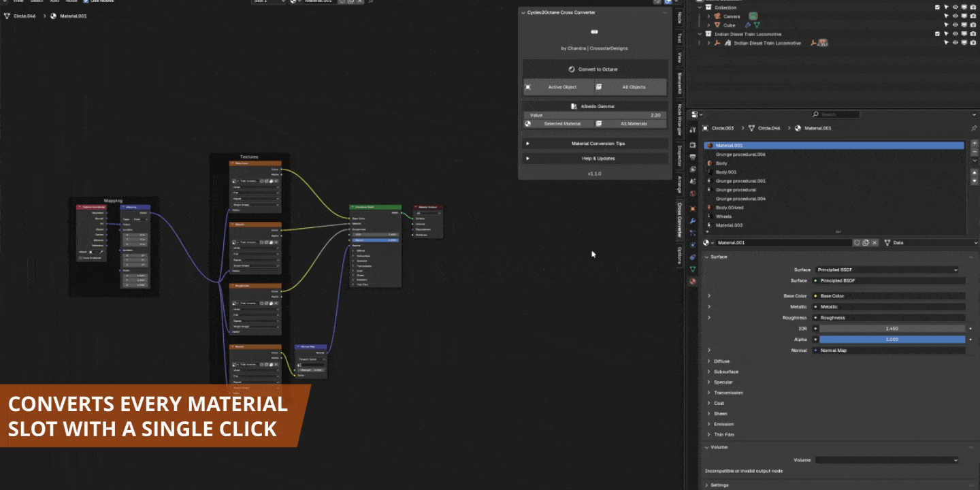Viewport: 980px width, 490px height.
Task: Hide the Cube object with its eye toggle
Action: coord(955,24)
